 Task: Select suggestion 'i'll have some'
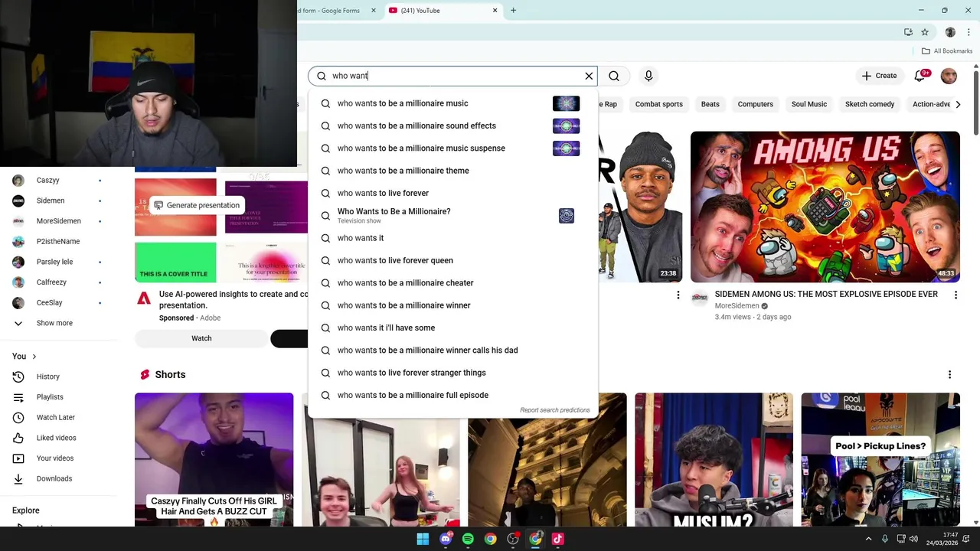click(452, 328)
